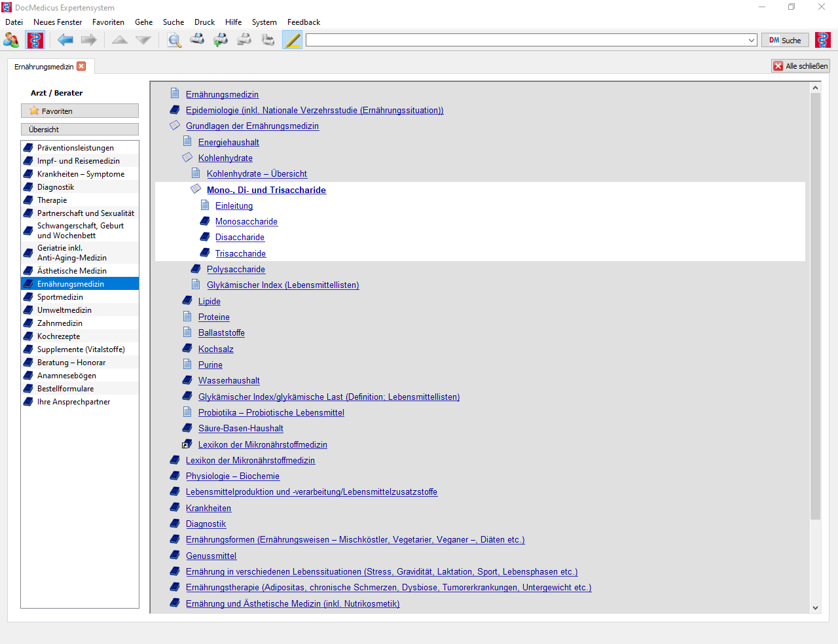838x644 pixels.
Task: Click the print list icon
Action: [268, 40]
